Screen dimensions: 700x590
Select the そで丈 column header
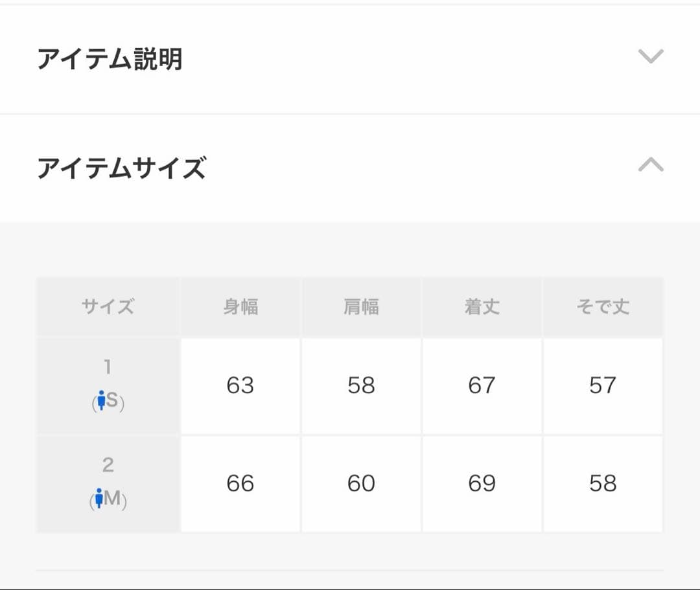coord(603,307)
